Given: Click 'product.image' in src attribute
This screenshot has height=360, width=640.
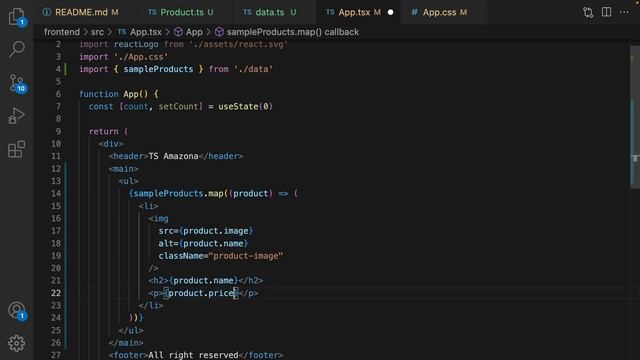Looking at the screenshot, I should point(216,231).
